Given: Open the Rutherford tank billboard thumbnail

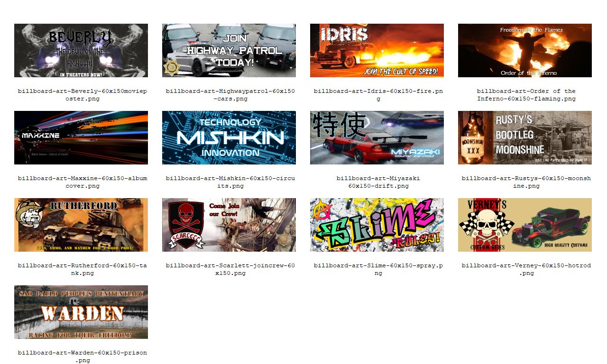Looking at the screenshot, I should click(x=81, y=225).
